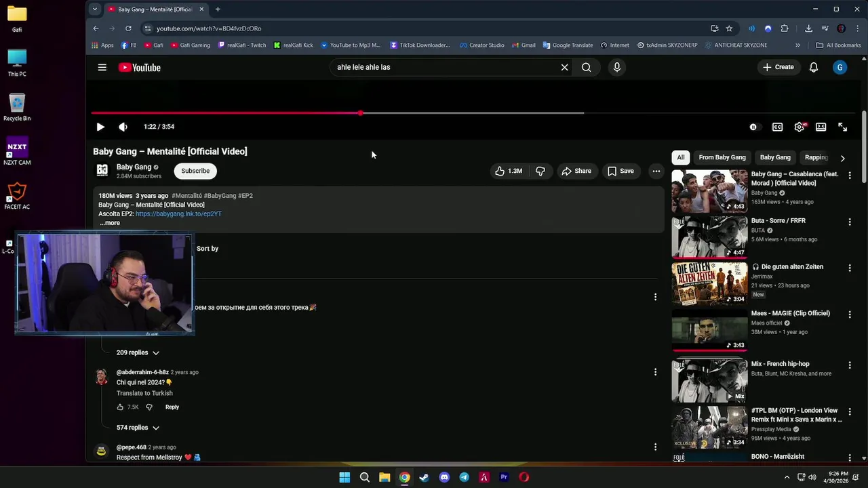Image resolution: width=868 pixels, height=488 pixels.
Task: Clear the search box text
Action: [564, 67]
